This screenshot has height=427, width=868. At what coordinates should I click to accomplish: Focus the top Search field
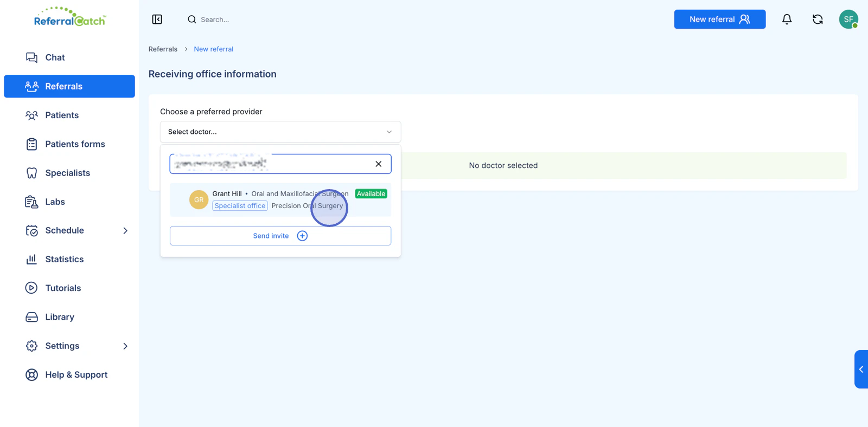(x=215, y=20)
